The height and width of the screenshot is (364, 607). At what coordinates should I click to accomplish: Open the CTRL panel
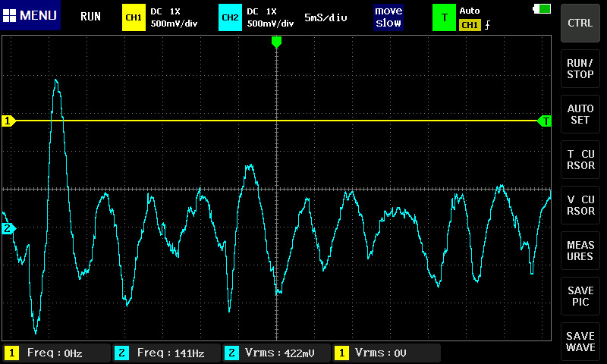pyautogui.click(x=580, y=23)
